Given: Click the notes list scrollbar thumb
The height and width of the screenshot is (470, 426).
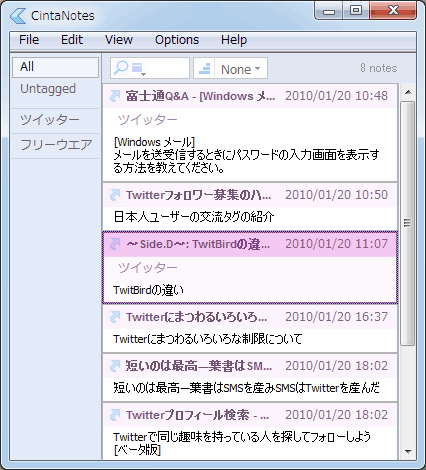Looking at the screenshot, I should tap(407, 223).
